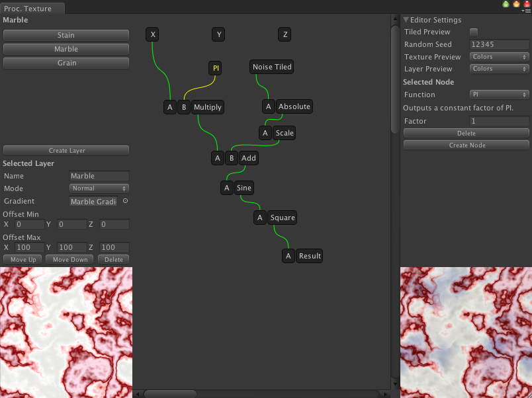Viewport: 532px width, 398px height.
Task: Click input A of Square node
Action: pyautogui.click(x=260, y=218)
